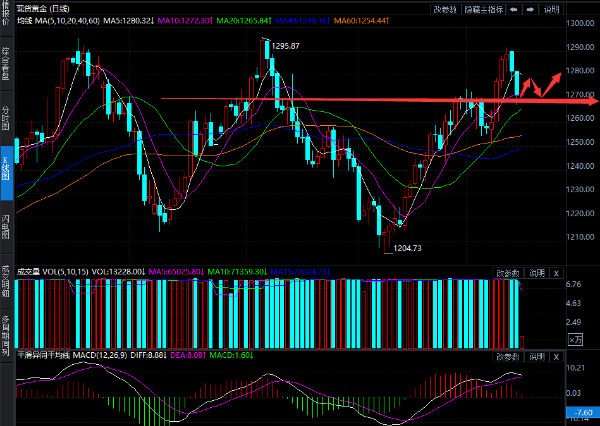Viewport: 600px width, 426px height.
Task: Select the 综合看盘 sidebar tab
Action: (x=6, y=62)
